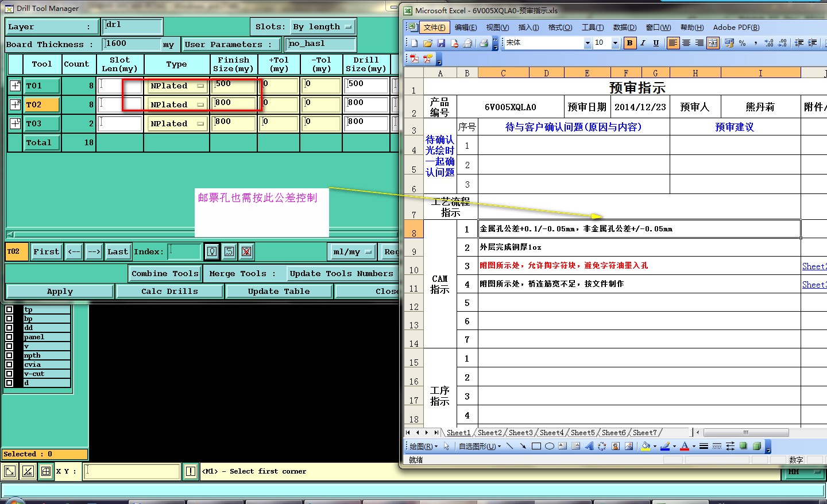Click the Apply button
The image size is (827, 504).
click(60, 292)
